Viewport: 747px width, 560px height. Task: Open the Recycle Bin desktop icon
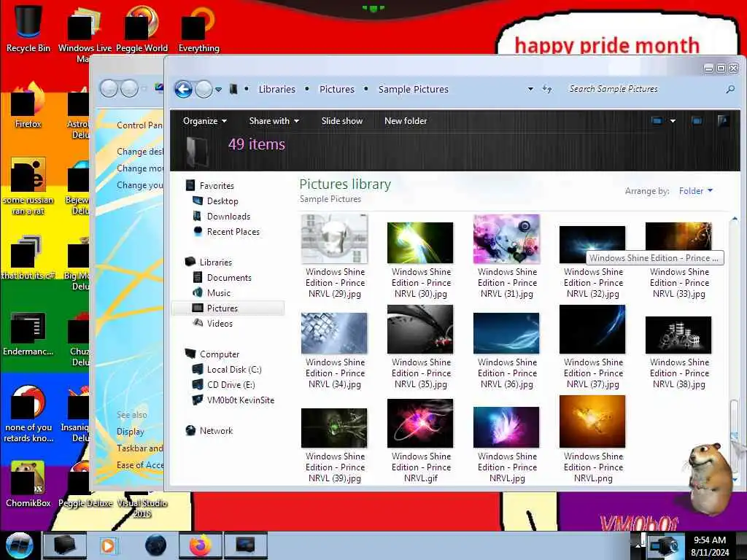pos(28,28)
